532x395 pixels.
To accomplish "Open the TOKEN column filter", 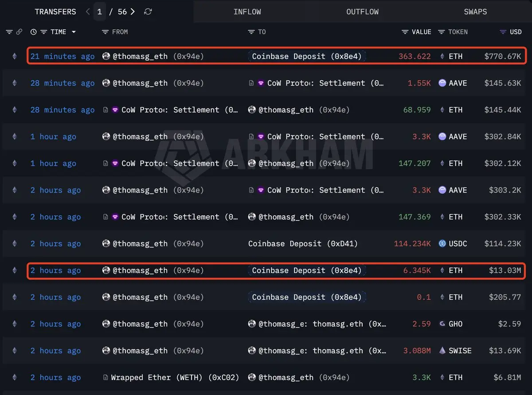I will (x=442, y=32).
